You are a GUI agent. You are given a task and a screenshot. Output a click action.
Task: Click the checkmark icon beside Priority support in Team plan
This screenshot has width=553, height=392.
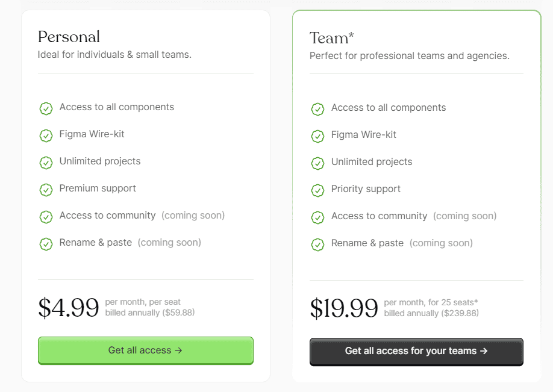pos(317,190)
